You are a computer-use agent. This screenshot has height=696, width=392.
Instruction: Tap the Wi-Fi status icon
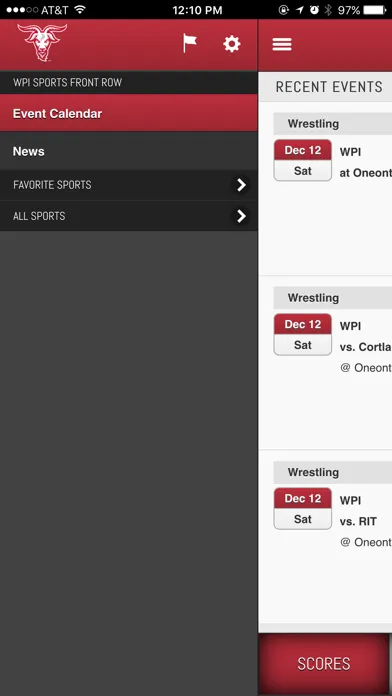coord(80,10)
